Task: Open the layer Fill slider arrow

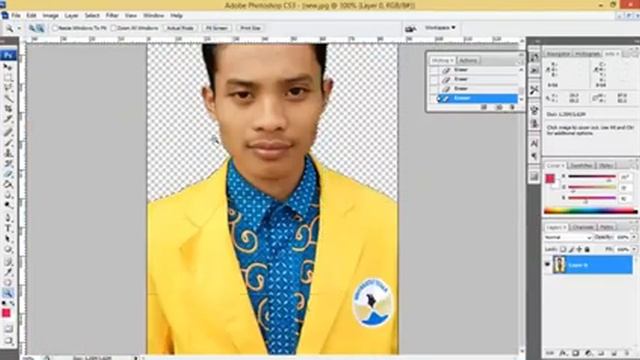Action: coord(634,249)
